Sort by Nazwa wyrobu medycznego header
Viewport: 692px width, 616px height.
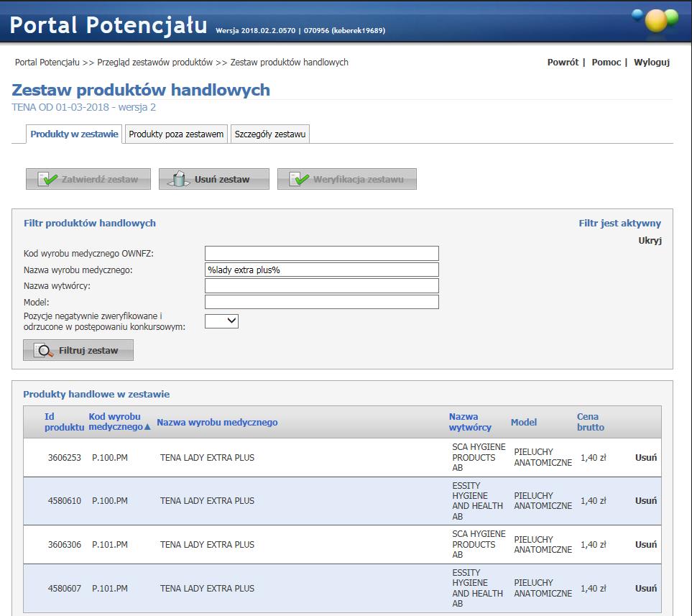217,422
